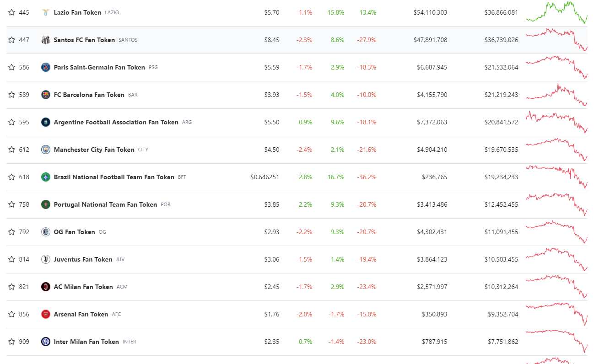Click the Portugal National Team logo icon
Screen dimensions: 594x364
click(x=45, y=204)
